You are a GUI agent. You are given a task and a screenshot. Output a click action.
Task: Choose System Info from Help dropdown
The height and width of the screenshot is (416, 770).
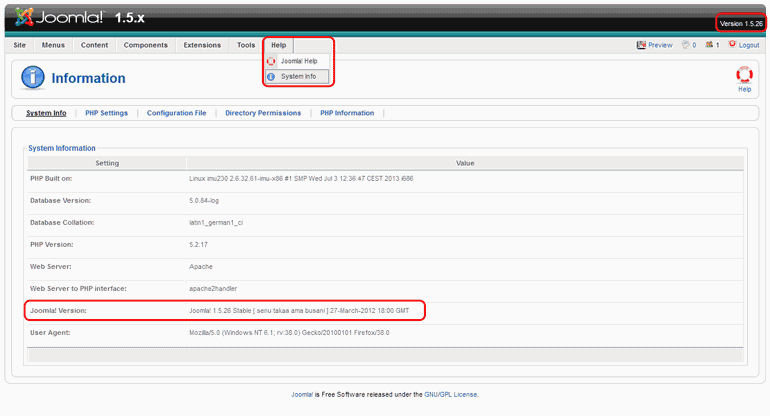point(297,77)
